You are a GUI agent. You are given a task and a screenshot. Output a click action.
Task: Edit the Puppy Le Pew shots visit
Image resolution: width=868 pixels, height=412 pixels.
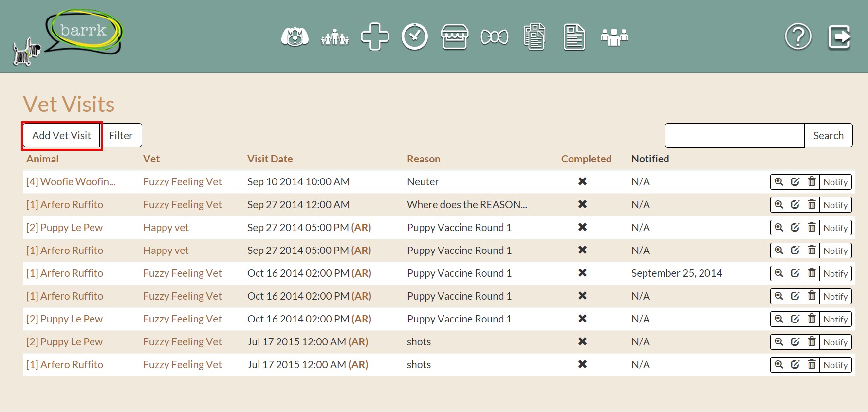795,342
